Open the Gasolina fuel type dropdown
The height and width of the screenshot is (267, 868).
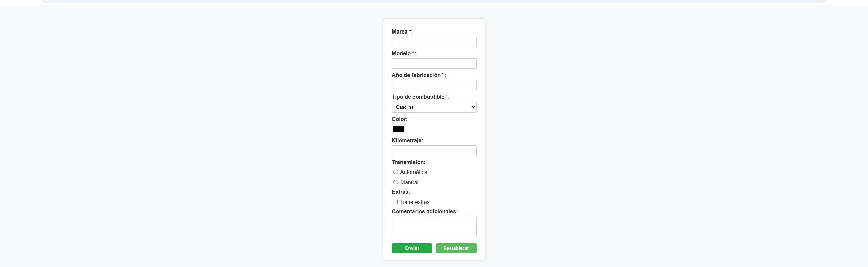pyautogui.click(x=434, y=107)
